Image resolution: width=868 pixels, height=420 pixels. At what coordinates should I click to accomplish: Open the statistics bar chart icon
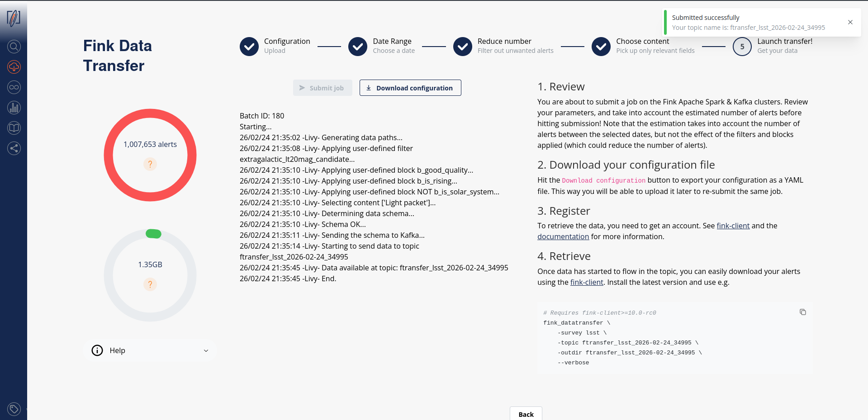coord(14,108)
